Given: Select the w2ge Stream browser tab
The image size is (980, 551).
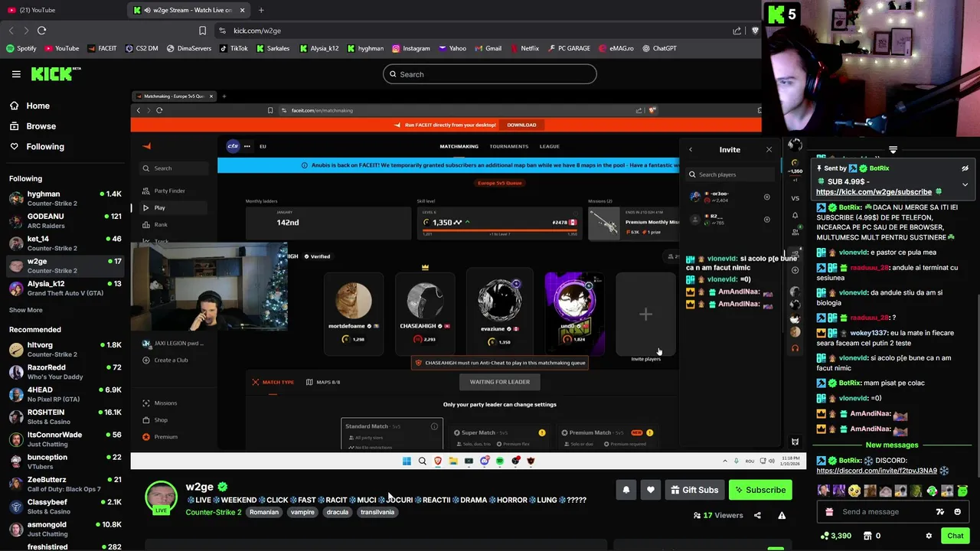Looking at the screenshot, I should pyautogui.click(x=190, y=10).
